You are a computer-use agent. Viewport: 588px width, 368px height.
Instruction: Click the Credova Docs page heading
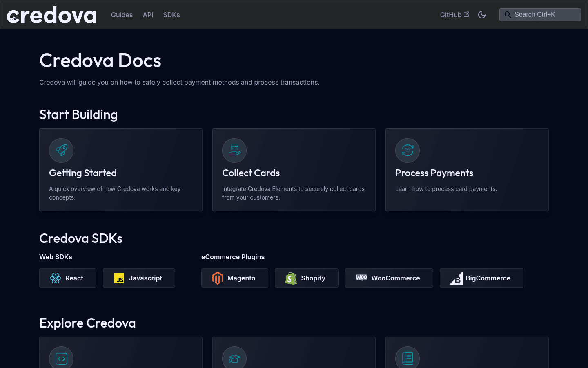pyautogui.click(x=100, y=61)
